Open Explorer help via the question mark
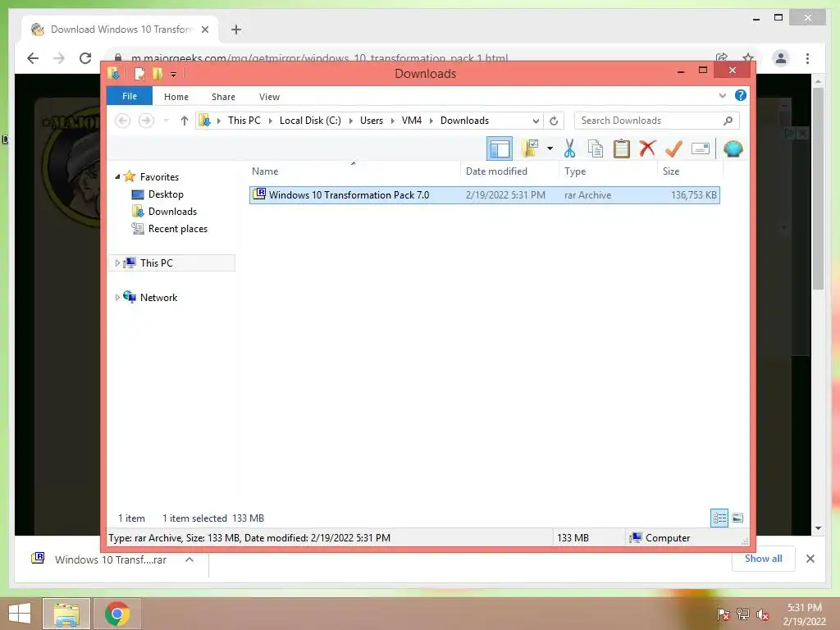 [x=741, y=95]
